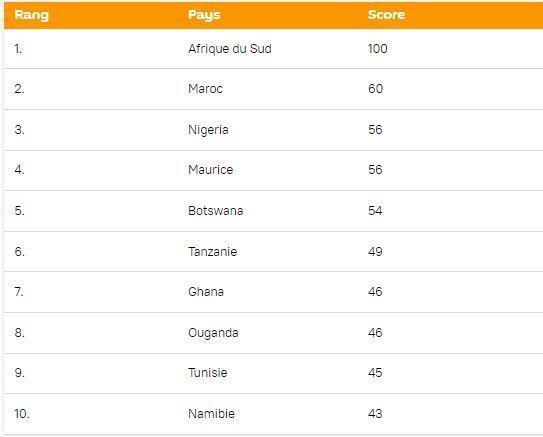Select the Maurice country cell
Image resolution: width=543 pixels, height=437 pixels.
click(x=211, y=170)
